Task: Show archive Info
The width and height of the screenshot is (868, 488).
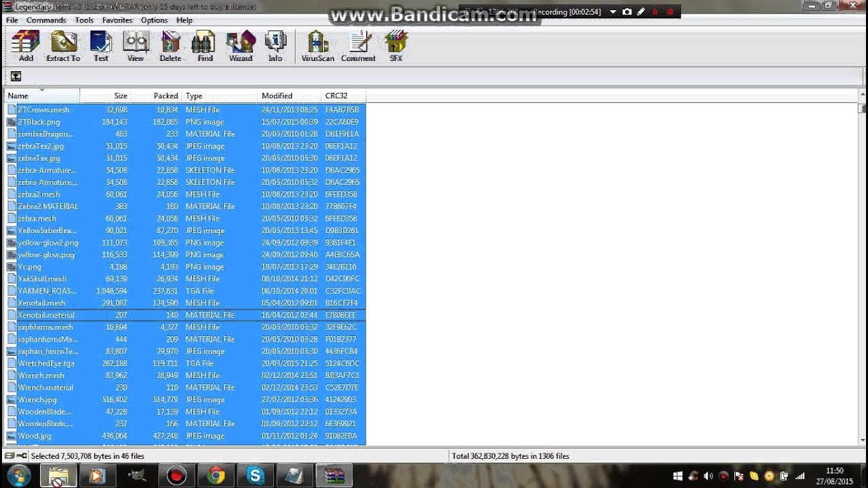Action: click(x=275, y=46)
